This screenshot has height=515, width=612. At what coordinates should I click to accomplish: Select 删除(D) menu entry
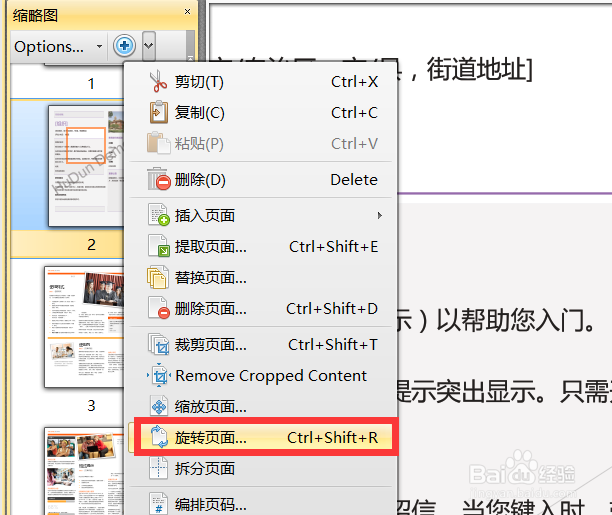pyautogui.click(x=261, y=180)
